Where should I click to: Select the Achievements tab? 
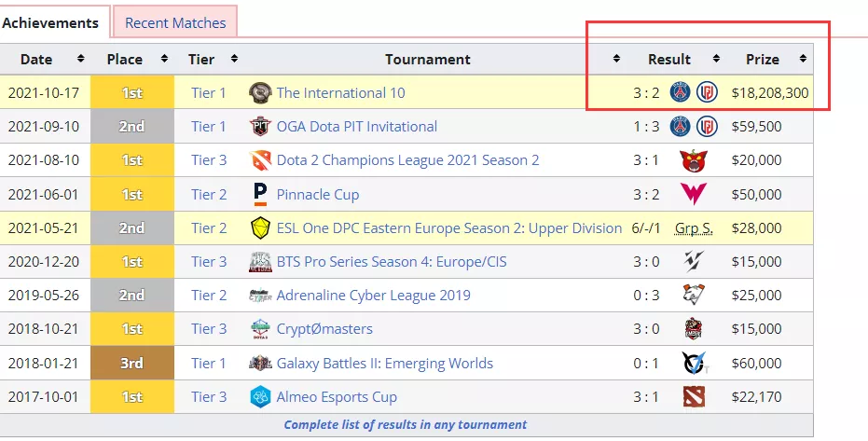50,22
